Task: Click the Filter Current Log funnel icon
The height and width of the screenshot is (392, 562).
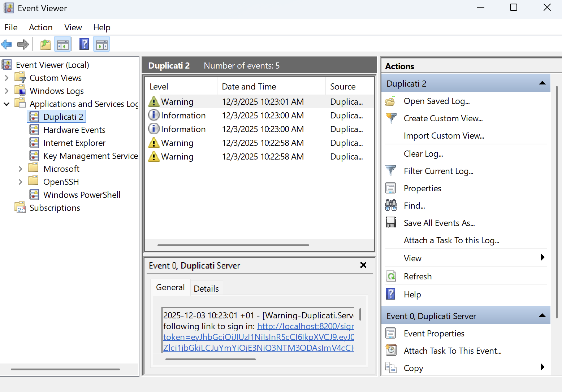Action: tap(391, 171)
